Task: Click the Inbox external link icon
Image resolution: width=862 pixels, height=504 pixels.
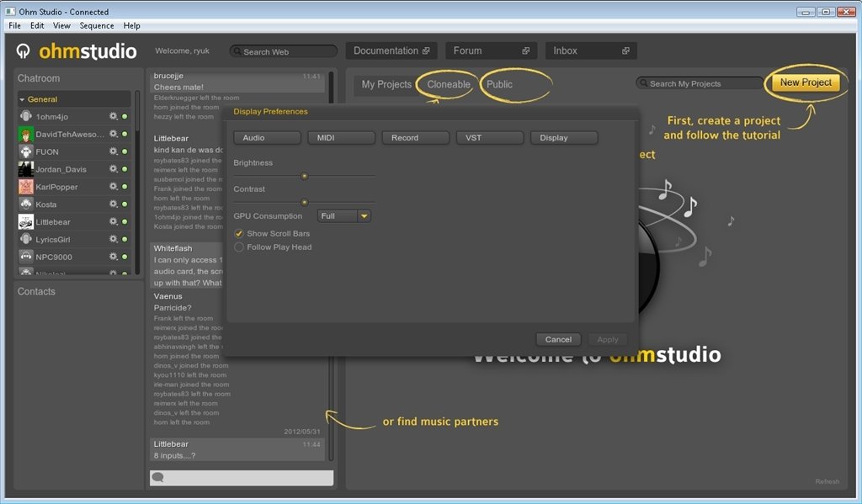Action: 625,50
